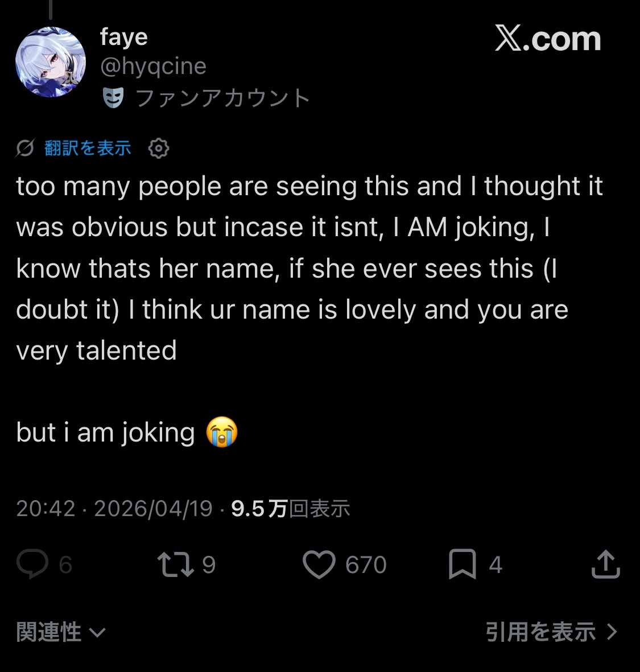The height and width of the screenshot is (672, 640).
Task: Click the fan account mask icon
Action: coord(113,98)
